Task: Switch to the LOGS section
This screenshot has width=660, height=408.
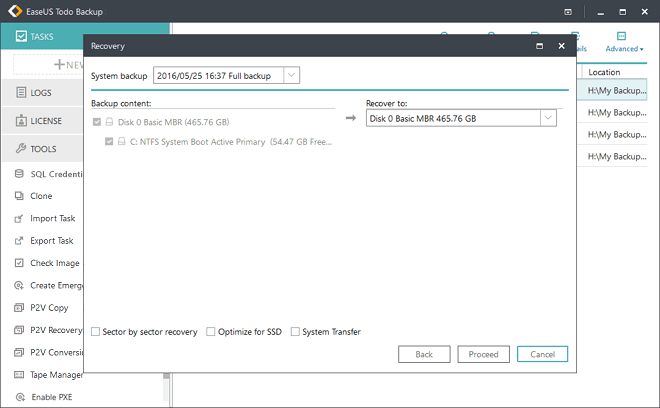Action: (40, 93)
